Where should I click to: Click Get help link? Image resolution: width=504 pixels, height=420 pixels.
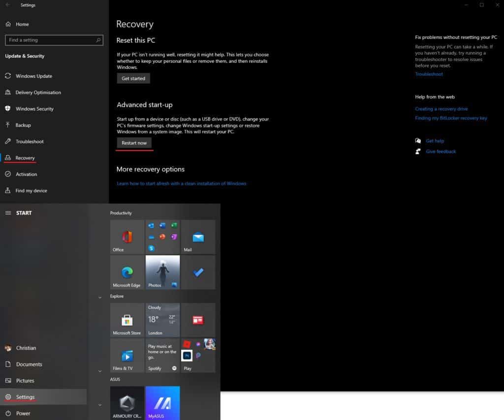pyautogui.click(x=435, y=141)
